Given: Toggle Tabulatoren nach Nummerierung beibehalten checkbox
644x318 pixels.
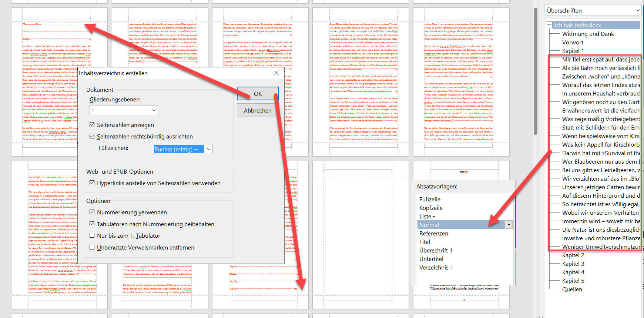Looking at the screenshot, I should click(92, 224).
